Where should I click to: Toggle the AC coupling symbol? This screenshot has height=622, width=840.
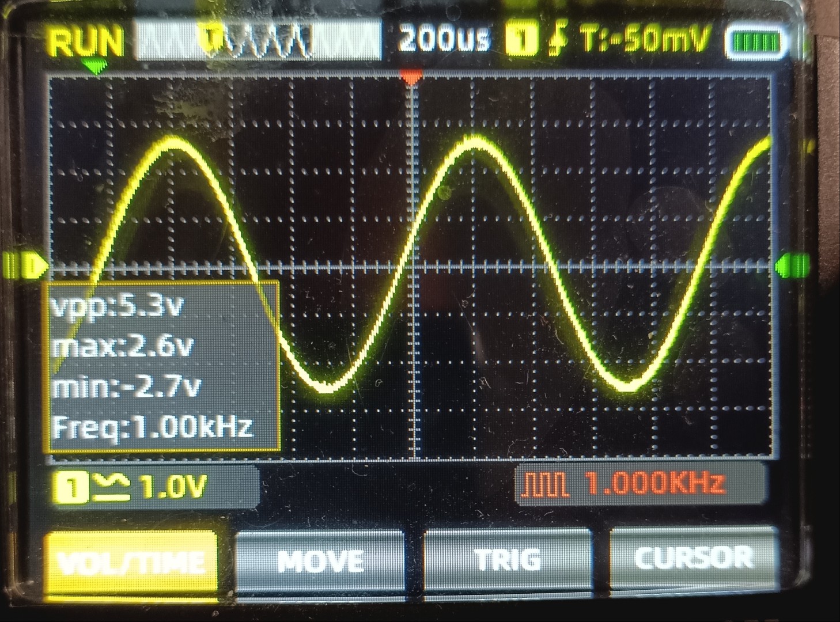pyautogui.click(x=109, y=487)
